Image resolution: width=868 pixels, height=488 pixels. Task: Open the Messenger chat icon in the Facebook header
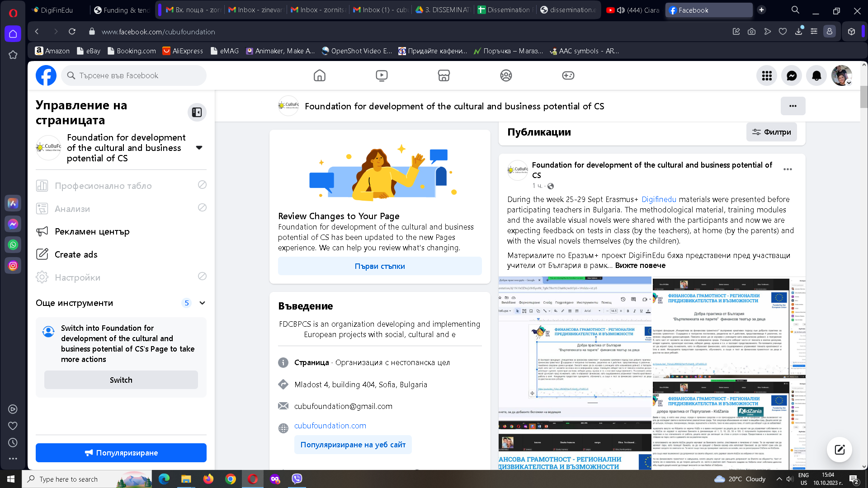(x=792, y=75)
